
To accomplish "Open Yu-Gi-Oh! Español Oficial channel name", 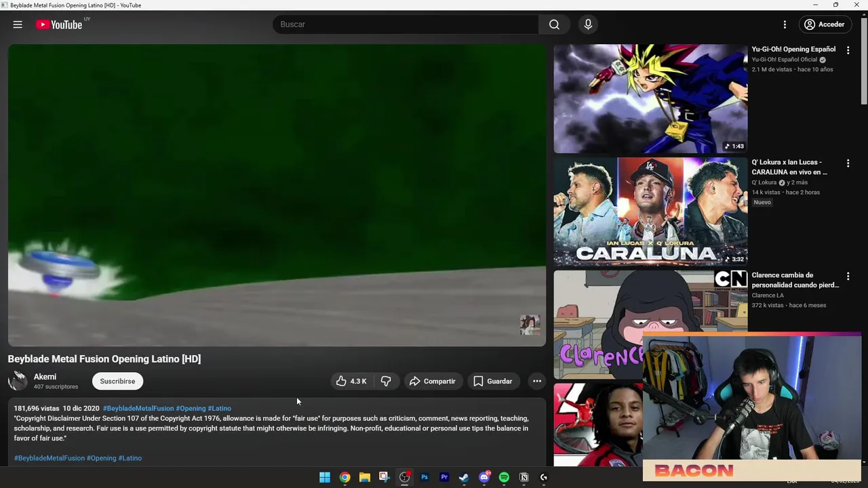I will pos(784,60).
